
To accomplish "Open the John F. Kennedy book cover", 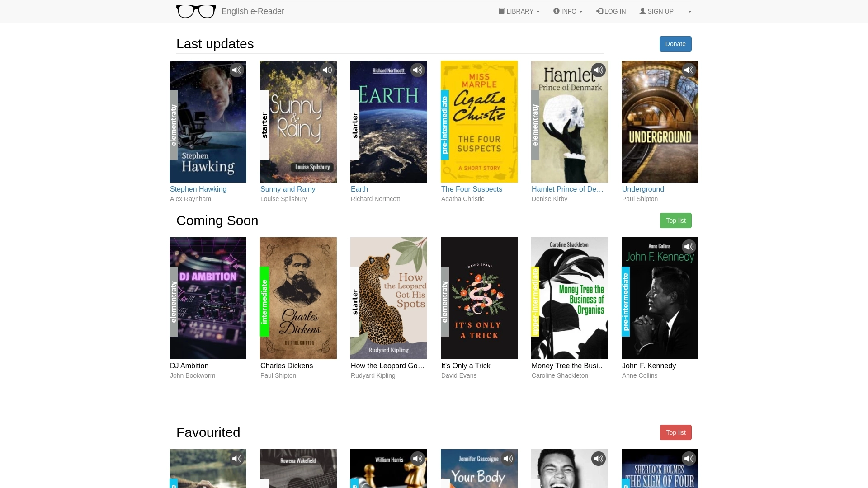I will (660, 298).
